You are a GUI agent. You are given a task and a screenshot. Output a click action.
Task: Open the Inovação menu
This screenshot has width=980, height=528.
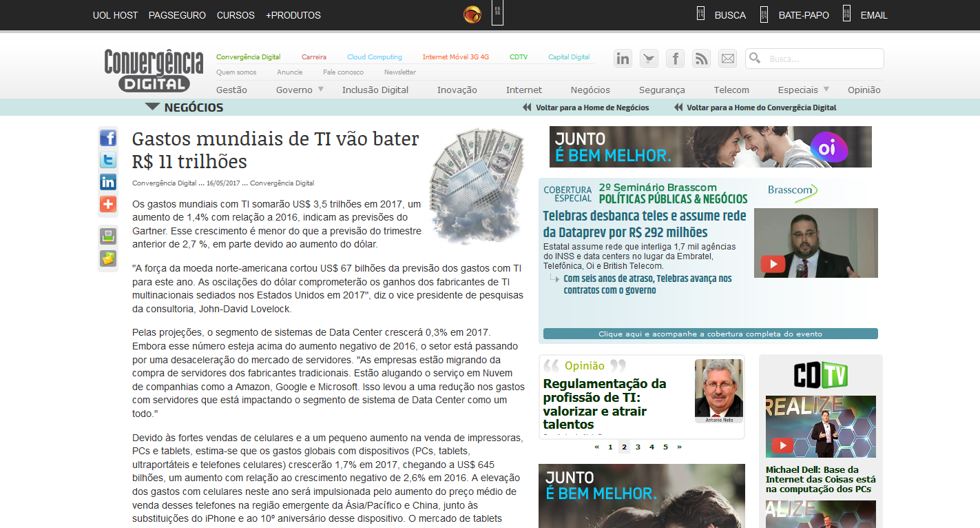click(457, 90)
